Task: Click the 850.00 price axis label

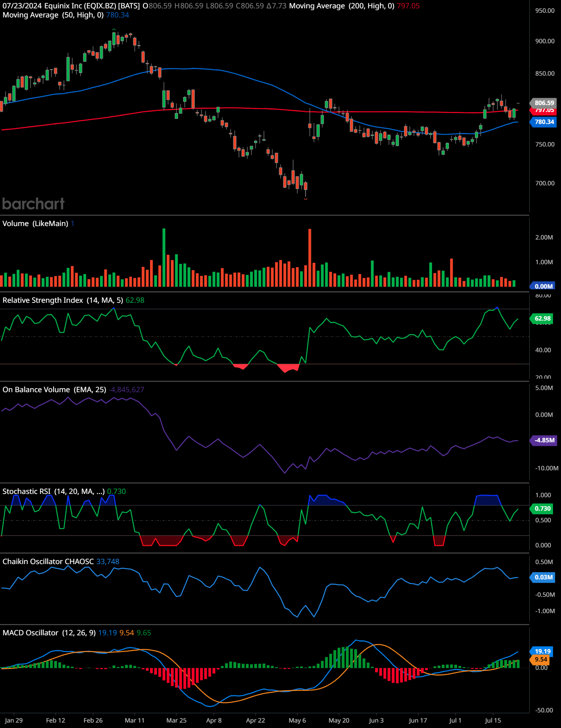Action: coord(545,73)
